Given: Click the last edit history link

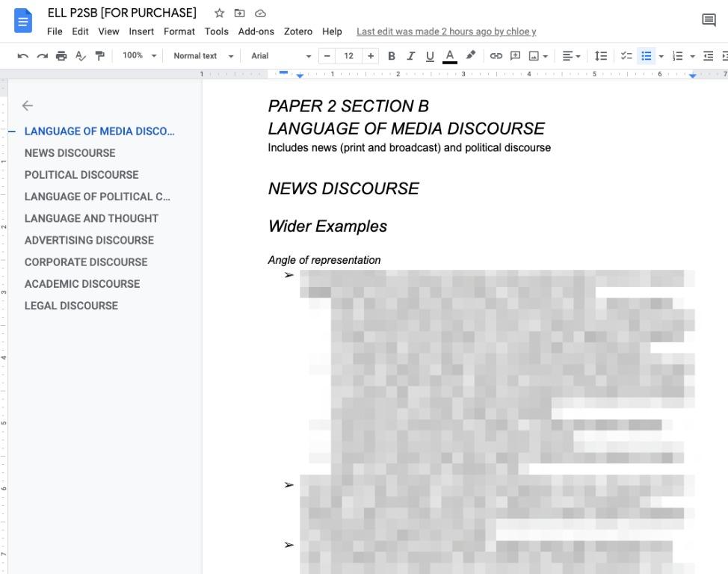Looking at the screenshot, I should coord(446,31).
